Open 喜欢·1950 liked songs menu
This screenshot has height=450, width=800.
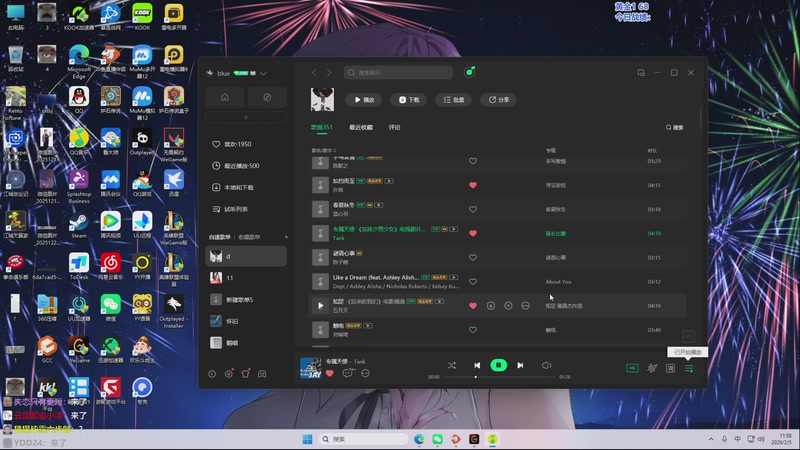pyautogui.click(x=246, y=144)
